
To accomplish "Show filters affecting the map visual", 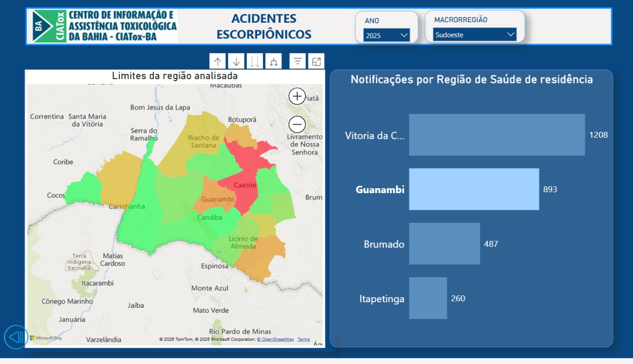I will point(298,62).
